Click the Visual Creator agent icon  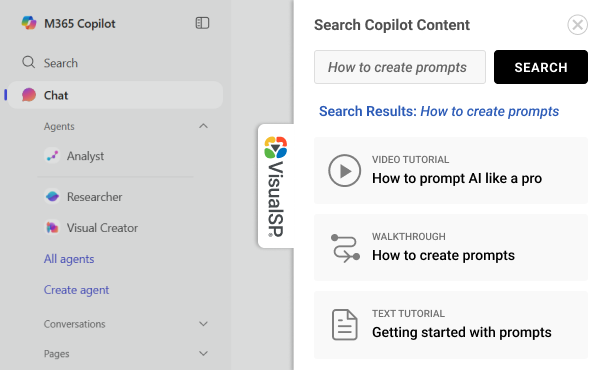click(x=52, y=228)
